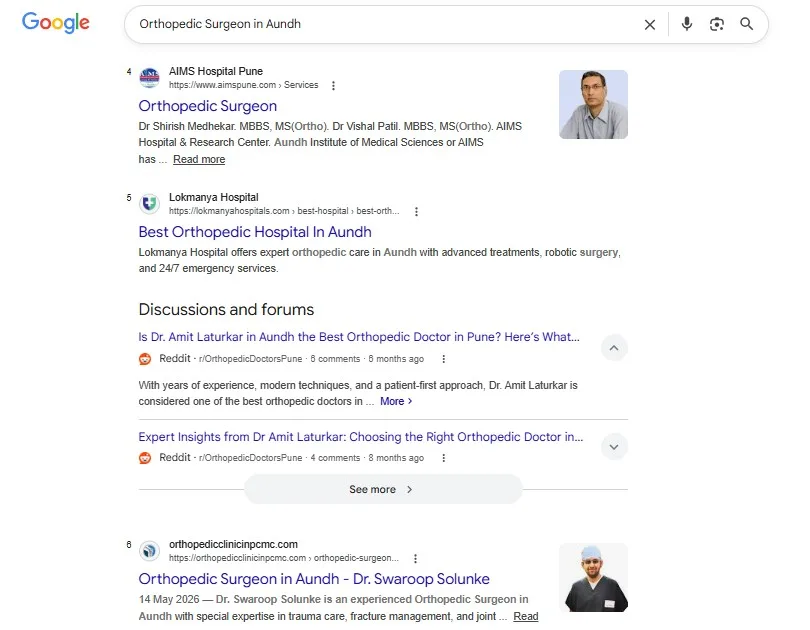Click the lokmanyahospitals.com URL breadcrumb
This screenshot has height=630, width=810.
[x=284, y=211]
